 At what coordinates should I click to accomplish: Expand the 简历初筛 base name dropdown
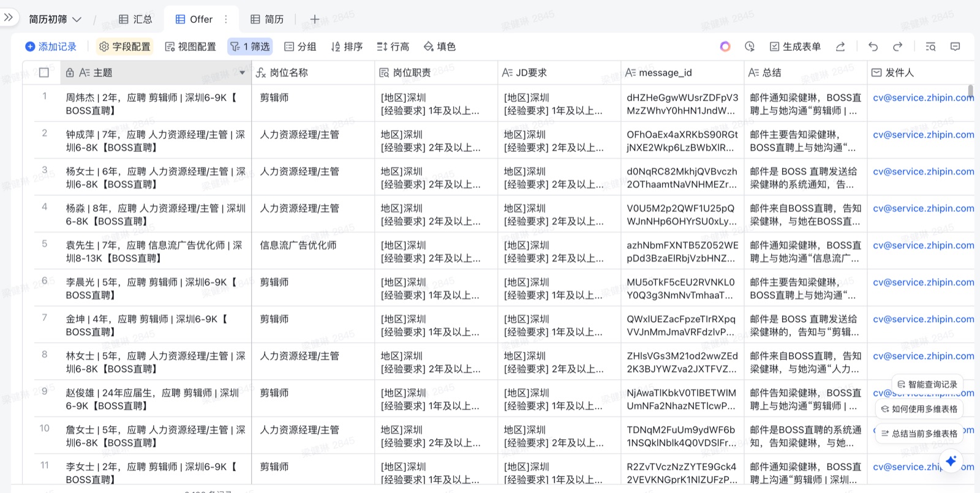(55, 19)
